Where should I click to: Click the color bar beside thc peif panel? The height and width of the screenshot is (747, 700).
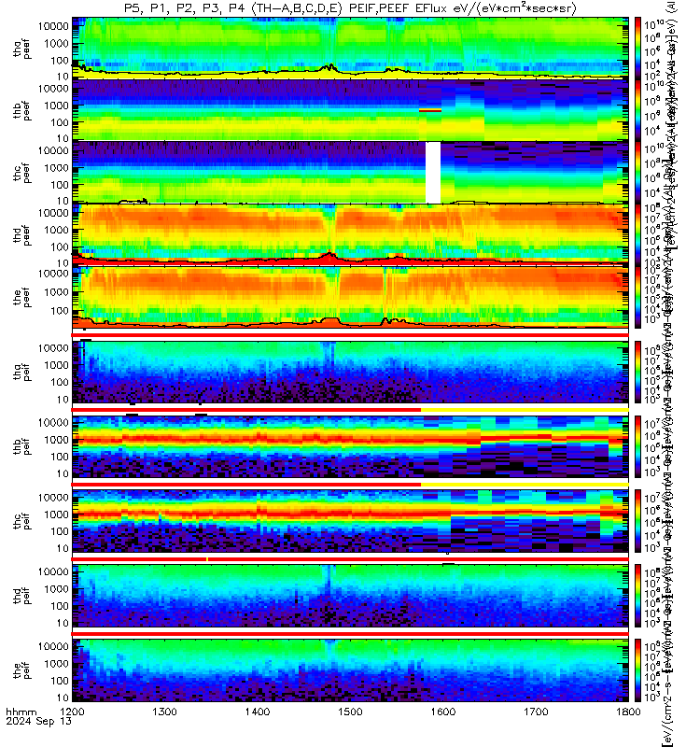(x=638, y=521)
